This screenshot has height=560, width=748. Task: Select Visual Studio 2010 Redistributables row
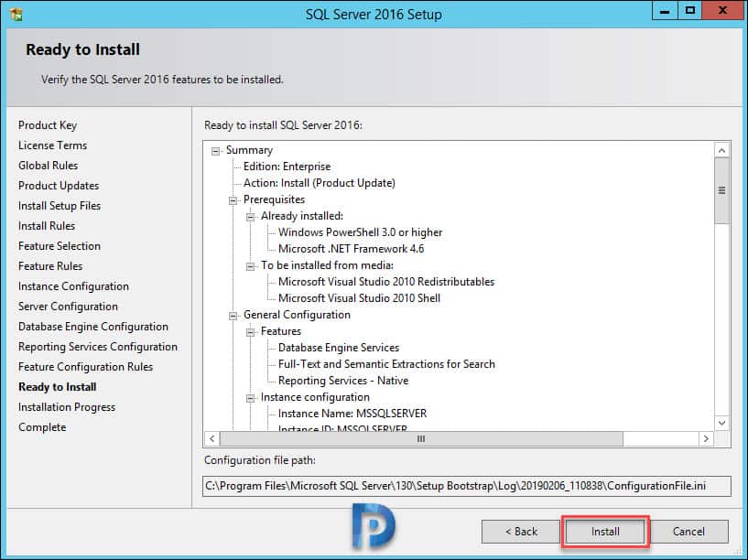(386, 282)
